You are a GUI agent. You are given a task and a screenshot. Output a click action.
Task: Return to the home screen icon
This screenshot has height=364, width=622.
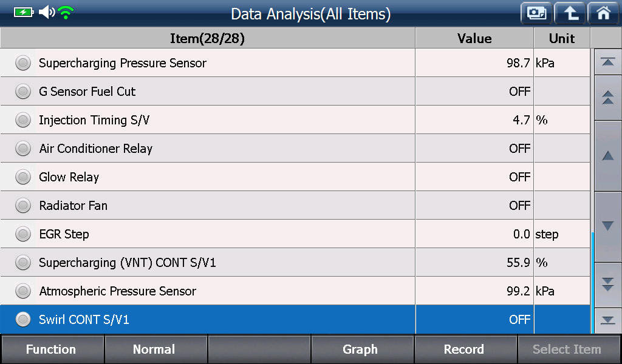click(x=603, y=13)
